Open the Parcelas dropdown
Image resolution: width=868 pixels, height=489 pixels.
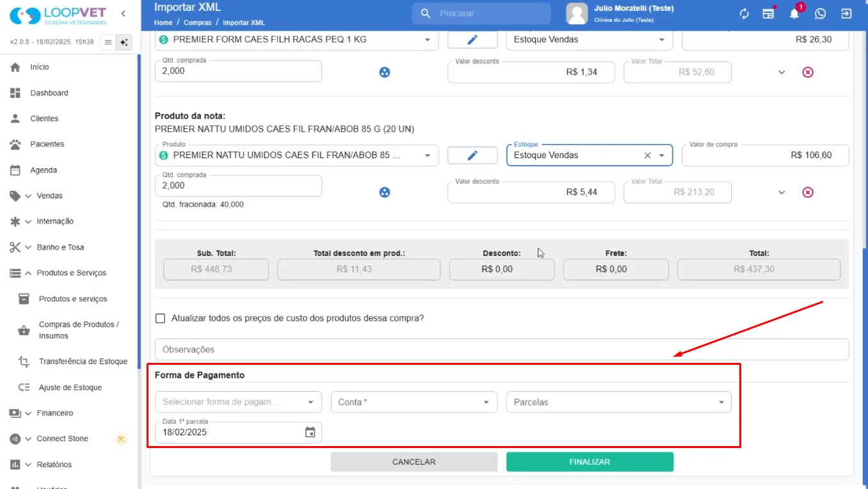point(619,402)
